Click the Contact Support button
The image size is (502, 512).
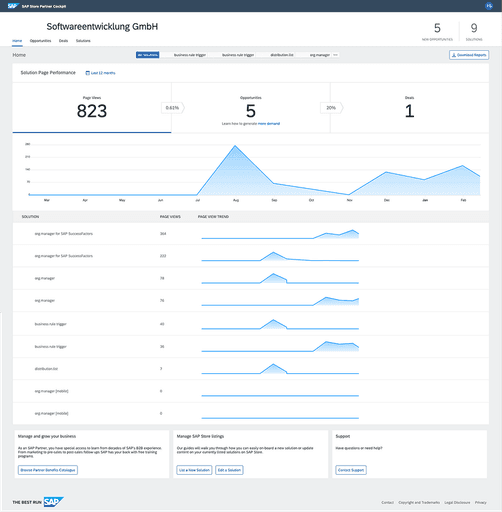(351, 470)
